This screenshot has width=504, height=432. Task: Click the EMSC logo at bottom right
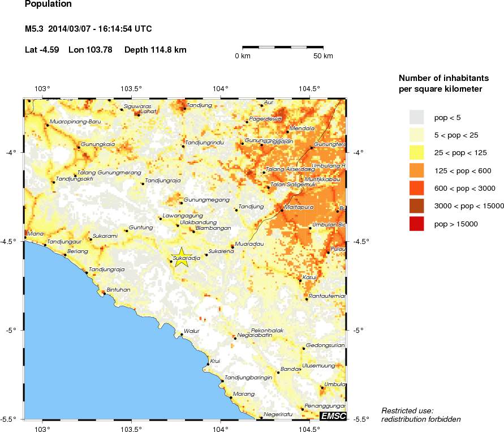click(333, 417)
